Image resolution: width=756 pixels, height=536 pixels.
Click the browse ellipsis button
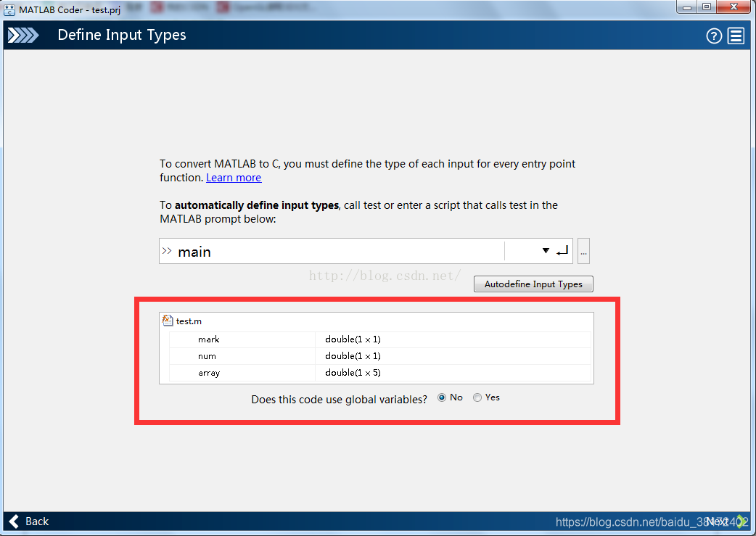click(583, 252)
